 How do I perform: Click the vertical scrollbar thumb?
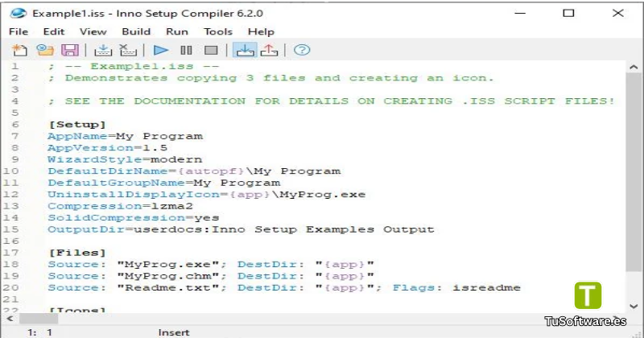[x=634, y=172]
